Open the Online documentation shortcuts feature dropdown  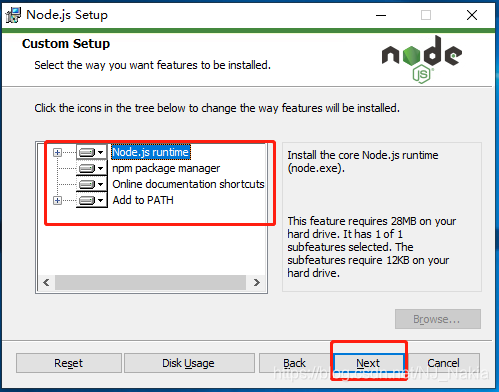(92, 184)
